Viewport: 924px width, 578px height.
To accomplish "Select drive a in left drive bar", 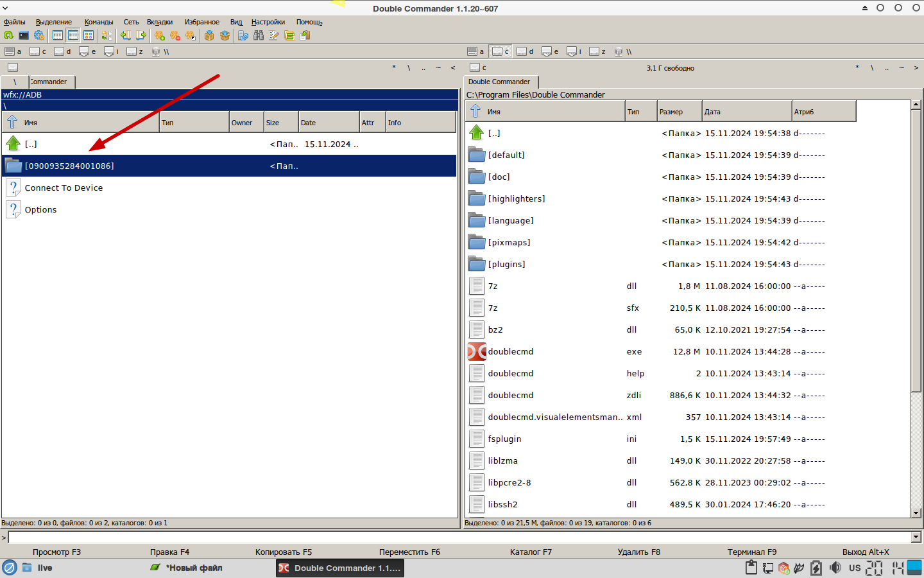I will tap(13, 51).
